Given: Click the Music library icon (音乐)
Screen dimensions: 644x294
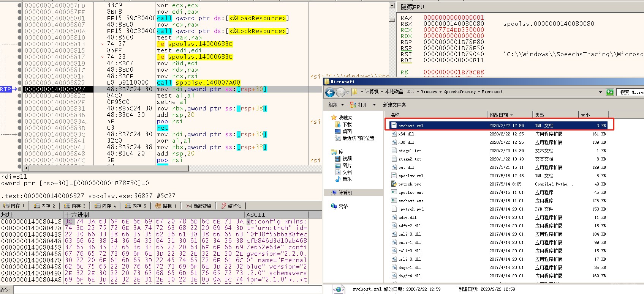Looking at the screenshot, I should [x=338, y=179].
